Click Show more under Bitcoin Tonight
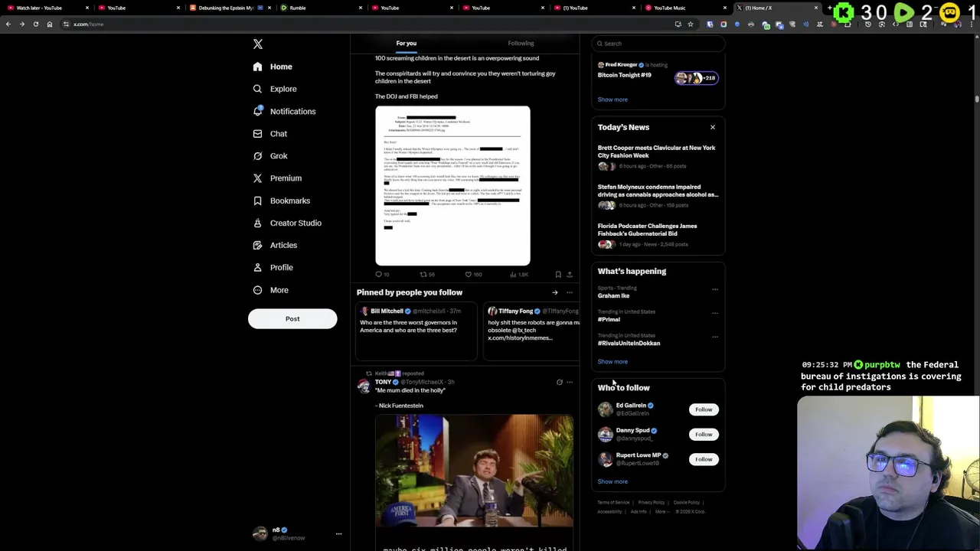The image size is (980, 551). 612,99
